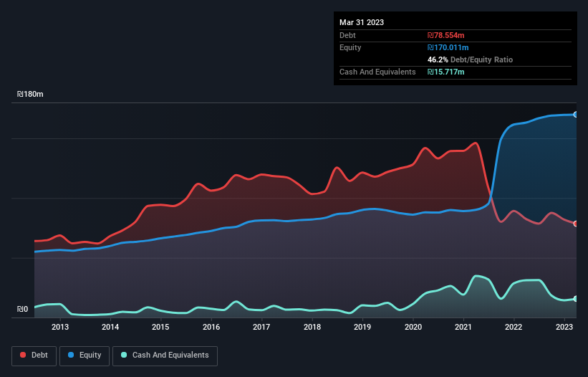Click the 2023 x-axis label
588x377 pixels.
pos(564,327)
